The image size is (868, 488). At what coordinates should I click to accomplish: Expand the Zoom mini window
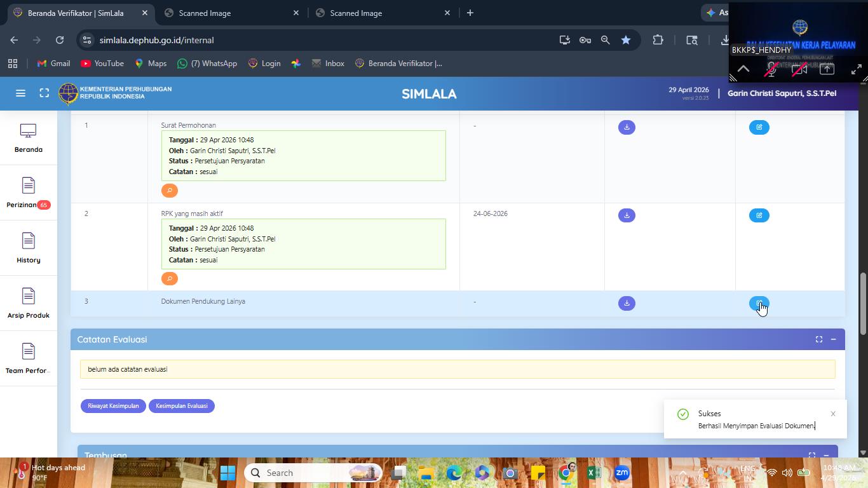click(x=856, y=69)
